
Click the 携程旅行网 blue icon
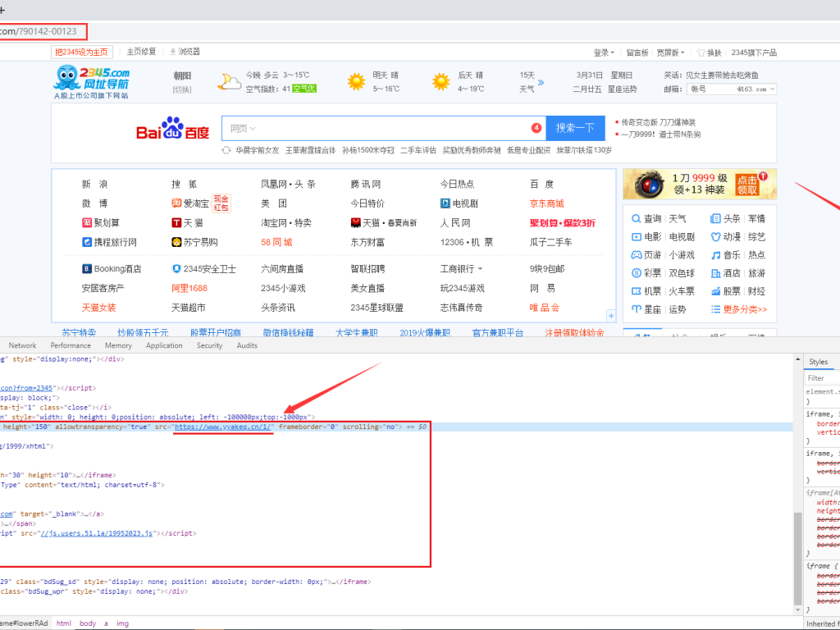[87, 242]
